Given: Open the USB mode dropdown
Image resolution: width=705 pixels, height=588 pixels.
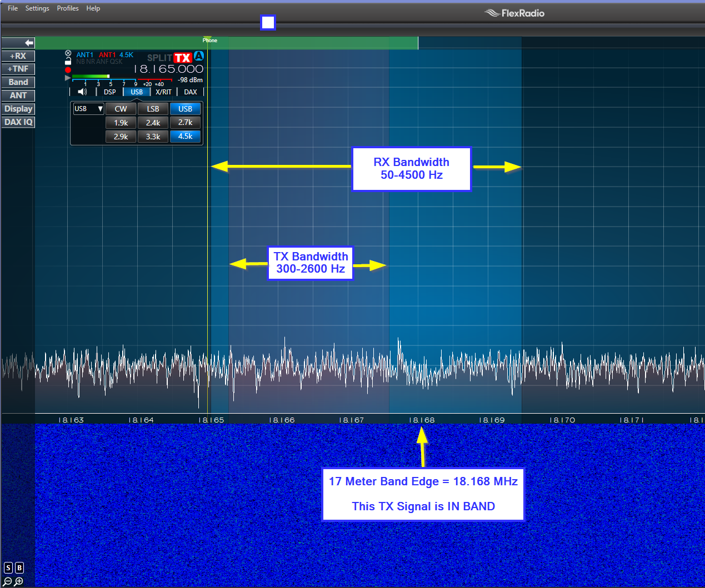Looking at the screenshot, I should coord(88,109).
